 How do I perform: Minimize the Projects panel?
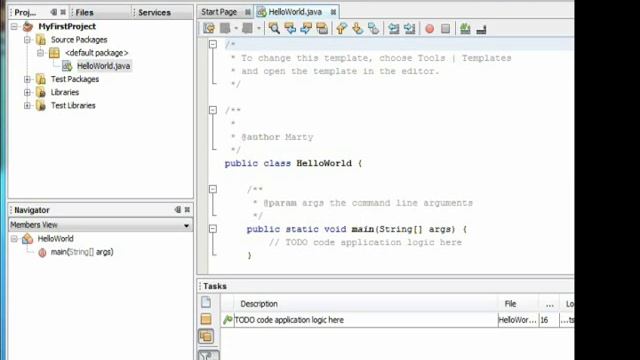(x=53, y=12)
